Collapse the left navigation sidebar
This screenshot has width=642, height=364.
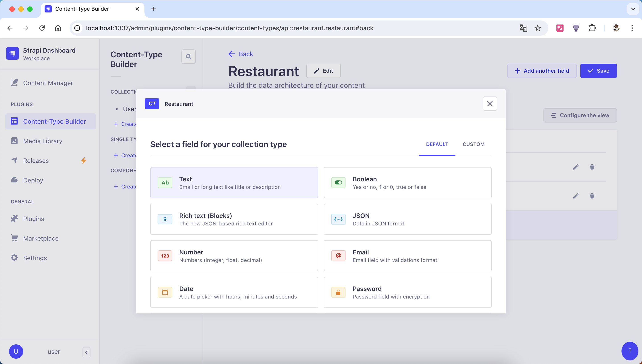(86, 352)
